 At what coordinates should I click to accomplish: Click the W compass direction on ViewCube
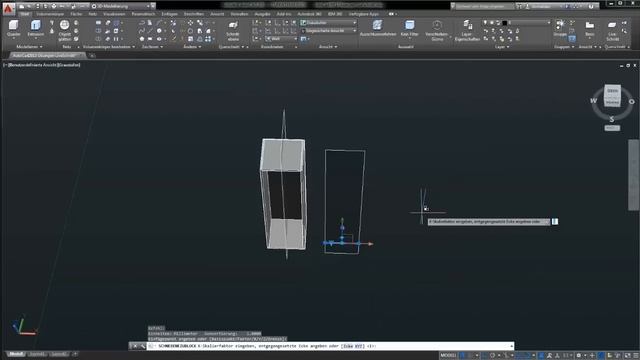tap(593, 101)
